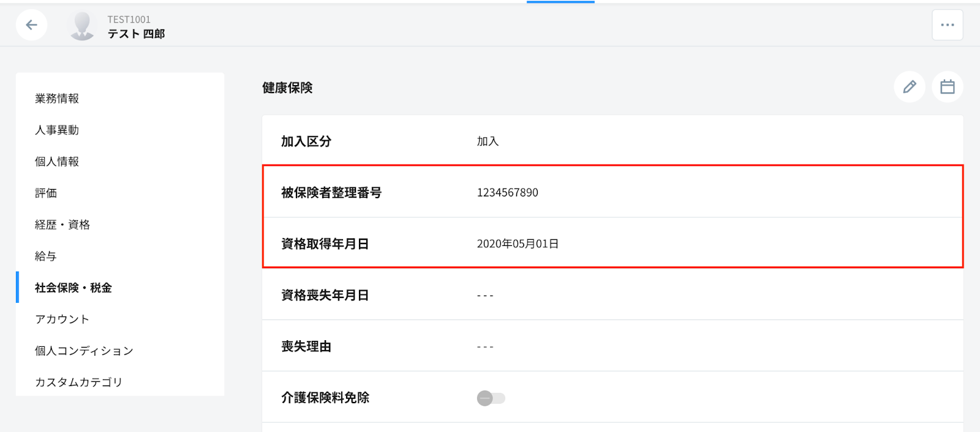Select 社会保険・税金 sidebar item
The height and width of the screenshot is (432, 980).
pyautogui.click(x=73, y=288)
